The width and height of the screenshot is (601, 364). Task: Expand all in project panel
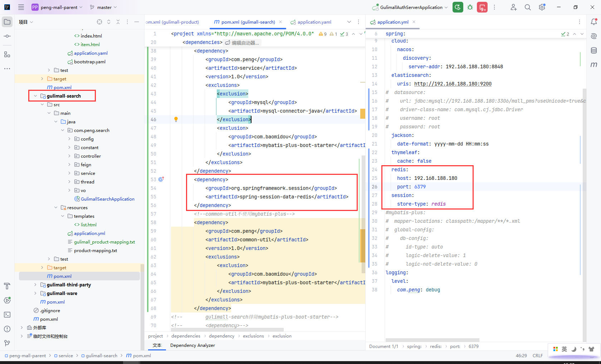tap(109, 22)
